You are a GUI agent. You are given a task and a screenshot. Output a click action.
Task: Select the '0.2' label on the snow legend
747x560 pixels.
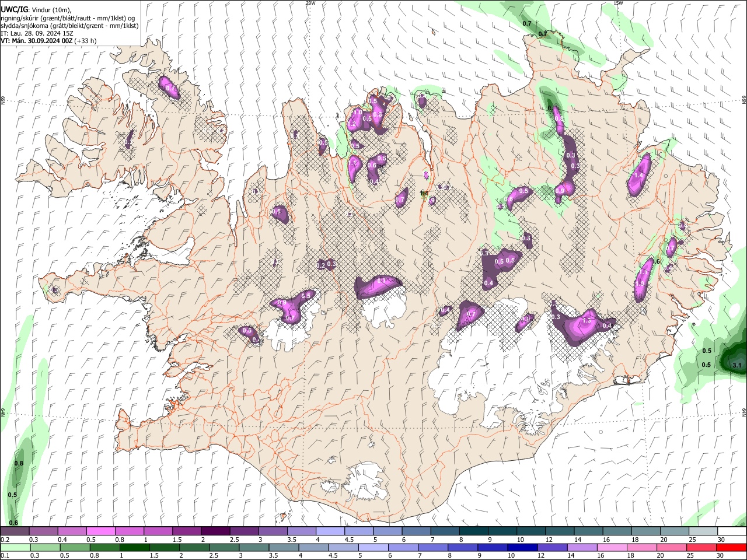5,540
